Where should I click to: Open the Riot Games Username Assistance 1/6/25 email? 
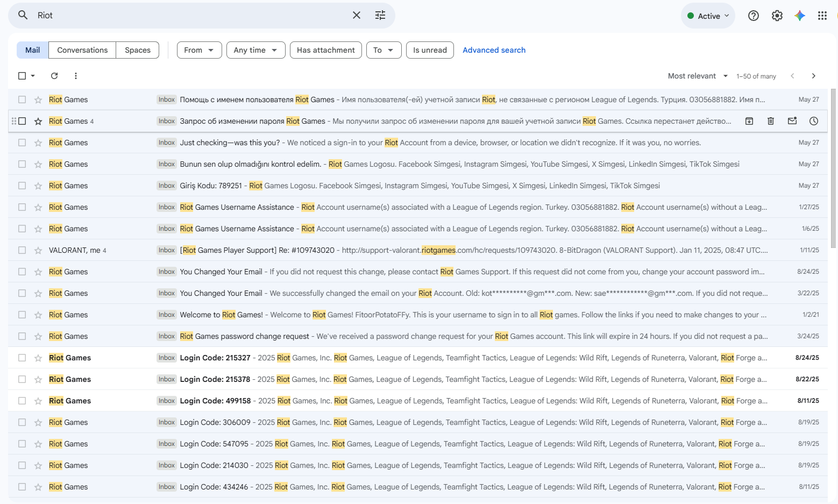pos(418,229)
